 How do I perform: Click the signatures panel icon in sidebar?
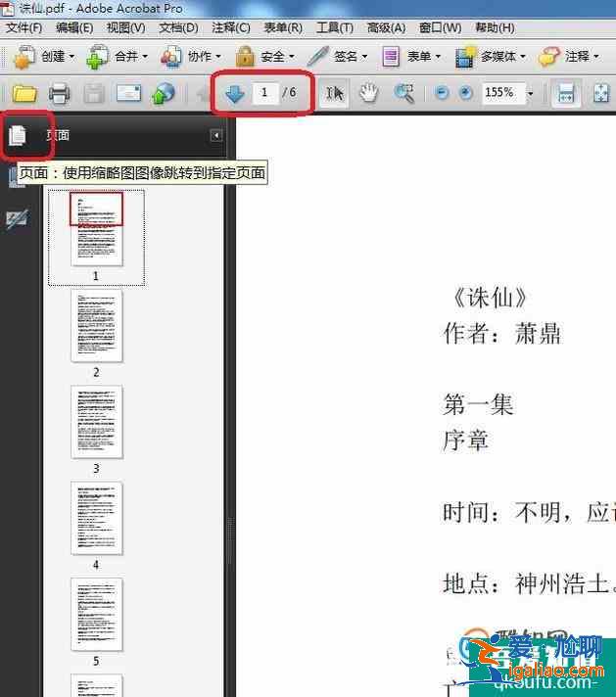point(17,218)
